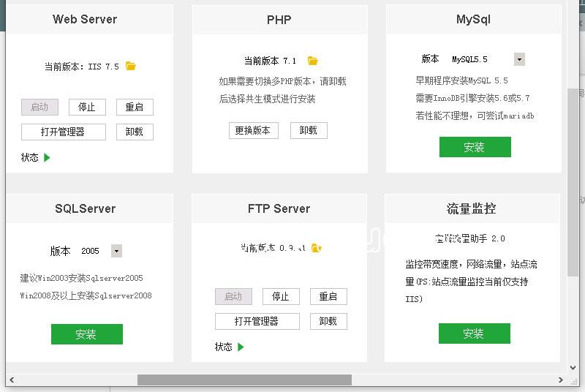This screenshot has height=392, width=585.
Task: Expand the SQLServer version dropdown
Action: click(x=116, y=251)
